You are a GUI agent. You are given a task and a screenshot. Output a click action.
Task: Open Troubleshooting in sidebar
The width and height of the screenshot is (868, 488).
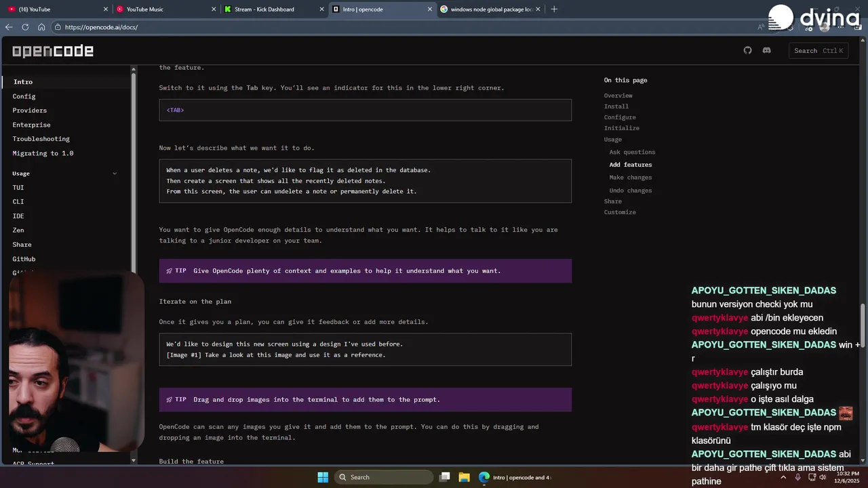click(41, 139)
